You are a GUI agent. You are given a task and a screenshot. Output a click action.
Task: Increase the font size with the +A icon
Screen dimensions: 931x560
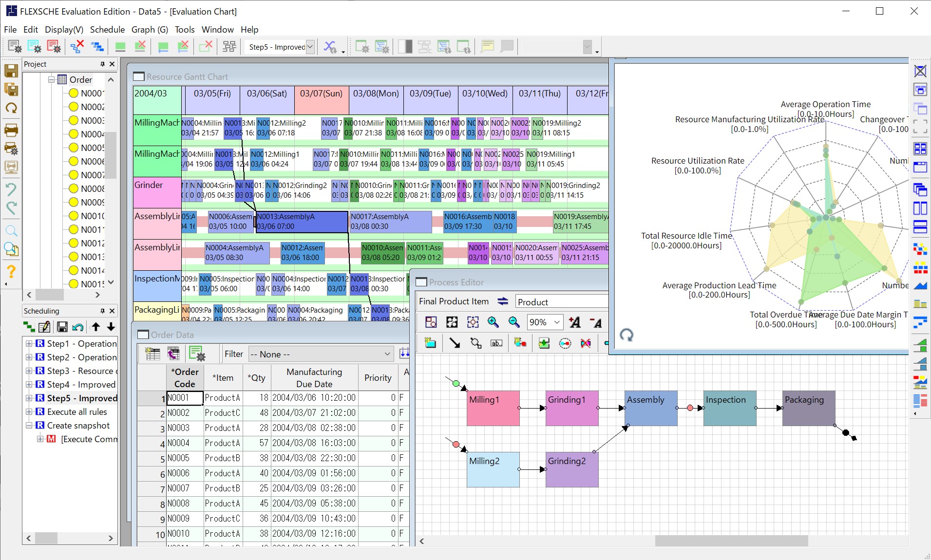(x=575, y=322)
